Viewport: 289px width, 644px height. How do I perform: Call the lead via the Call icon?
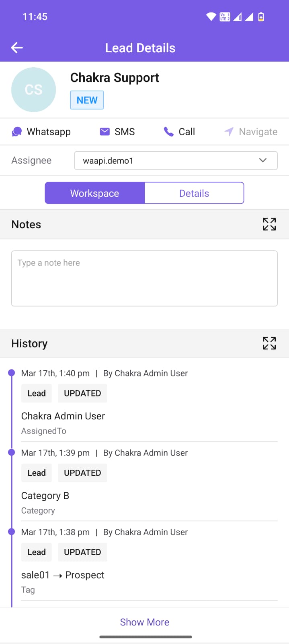pos(179,131)
